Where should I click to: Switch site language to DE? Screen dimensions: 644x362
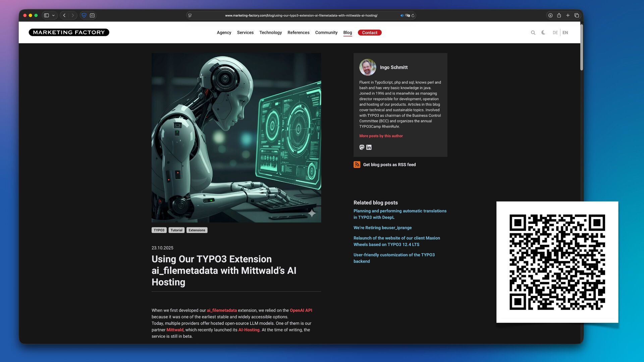click(555, 33)
